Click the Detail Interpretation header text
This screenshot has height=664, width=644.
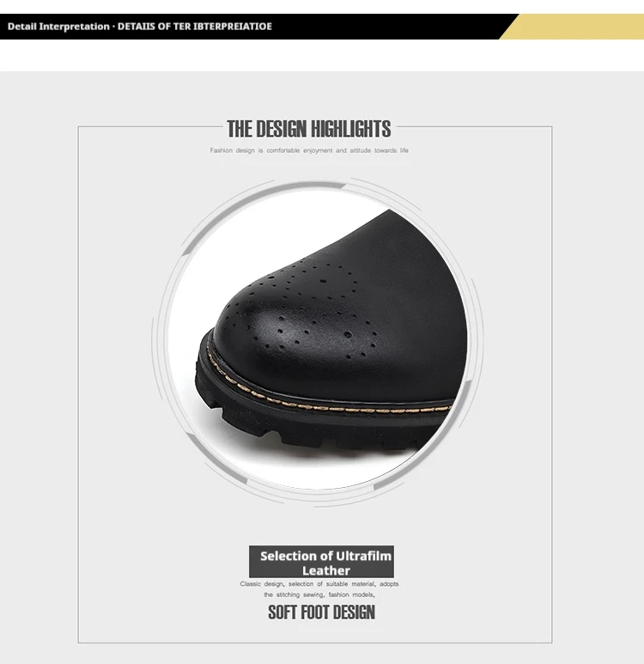click(x=58, y=27)
